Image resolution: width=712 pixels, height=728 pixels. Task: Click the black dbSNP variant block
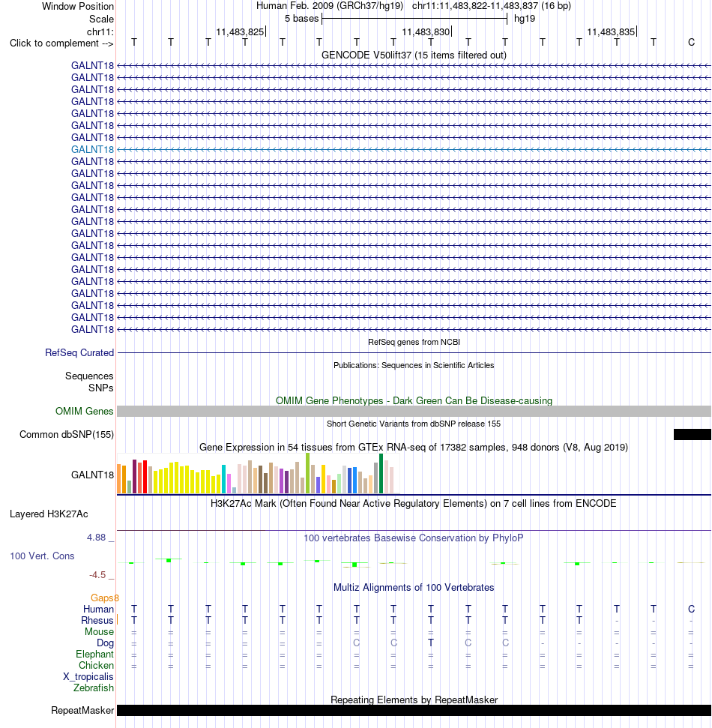[x=693, y=435]
